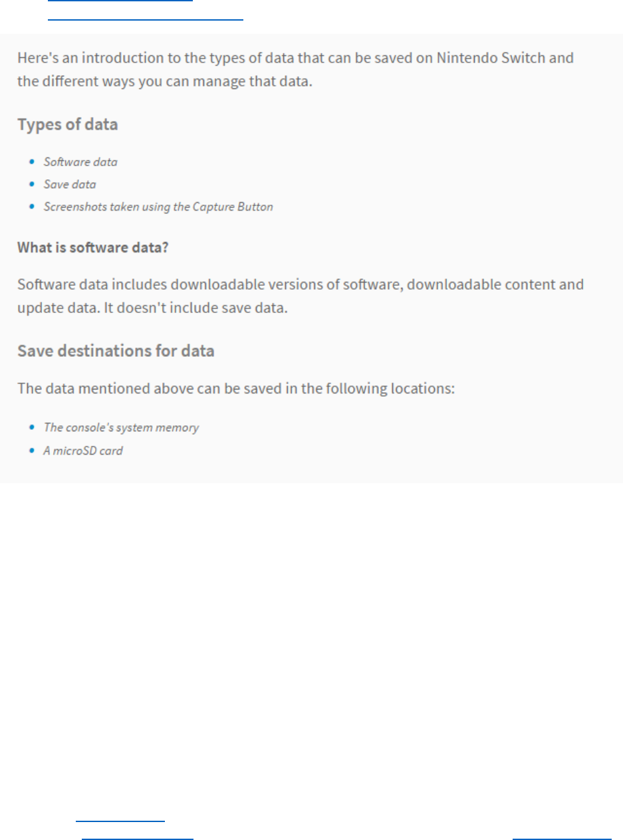Click the 'Save data' bullet item
Viewport: 623px width, 840px height.
tap(70, 184)
